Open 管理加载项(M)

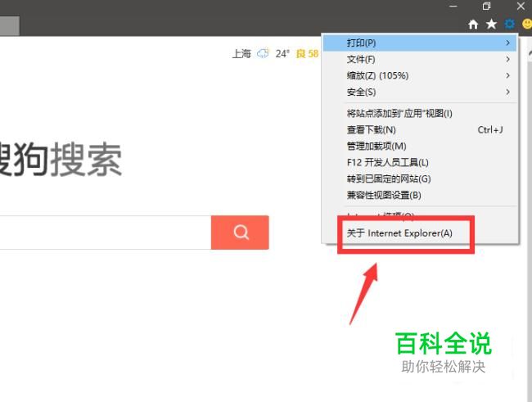pyautogui.click(x=420, y=146)
